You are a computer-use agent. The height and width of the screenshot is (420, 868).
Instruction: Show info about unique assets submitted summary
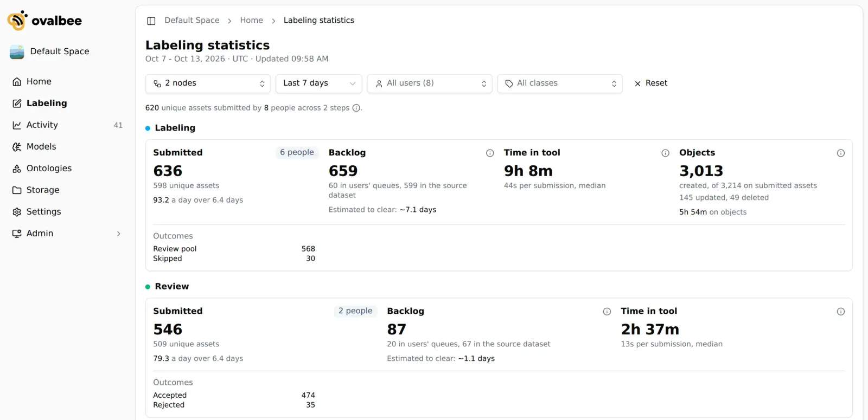tap(356, 108)
